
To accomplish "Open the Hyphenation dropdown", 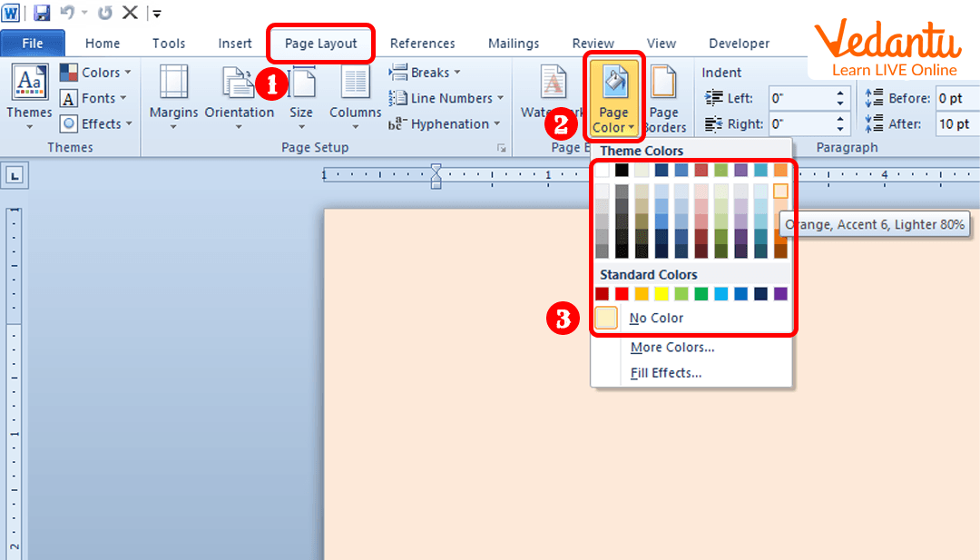I will click(444, 124).
